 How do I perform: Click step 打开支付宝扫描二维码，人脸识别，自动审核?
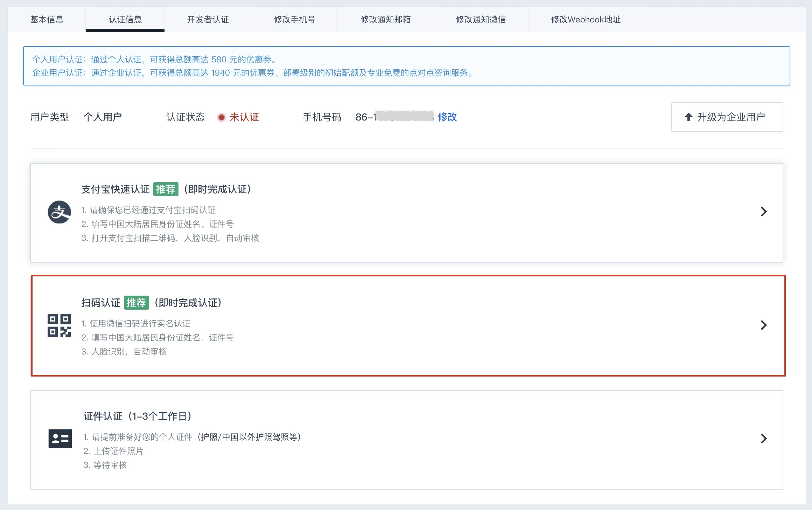point(170,238)
